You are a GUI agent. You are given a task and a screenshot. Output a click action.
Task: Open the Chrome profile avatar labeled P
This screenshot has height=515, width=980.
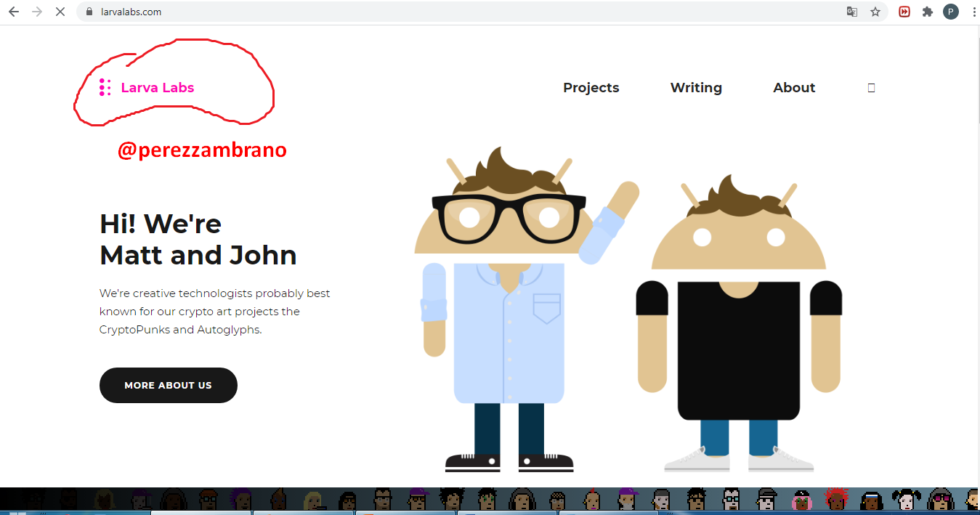pos(951,12)
